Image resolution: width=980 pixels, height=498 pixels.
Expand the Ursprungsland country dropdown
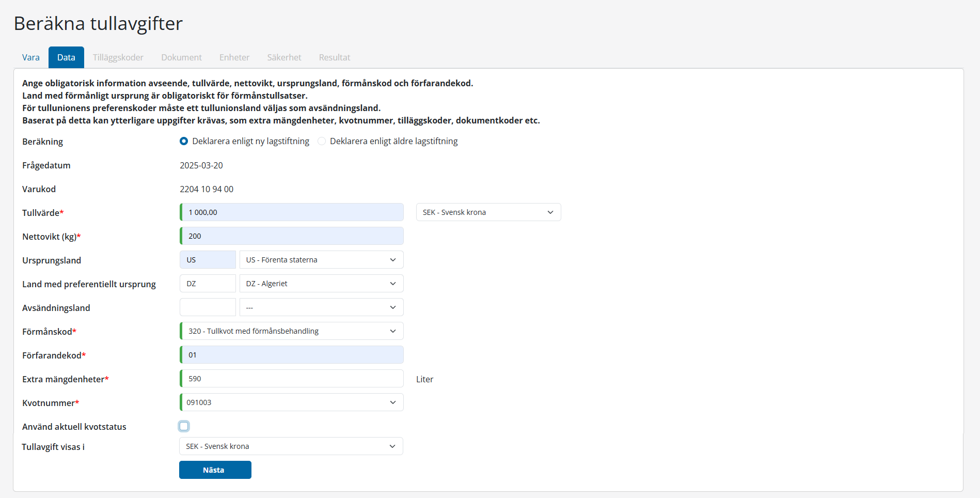pyautogui.click(x=321, y=260)
